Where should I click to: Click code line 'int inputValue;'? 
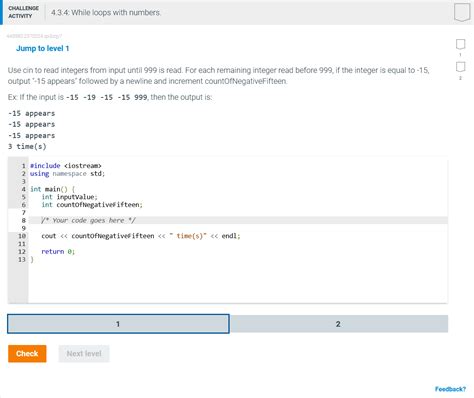(69, 197)
